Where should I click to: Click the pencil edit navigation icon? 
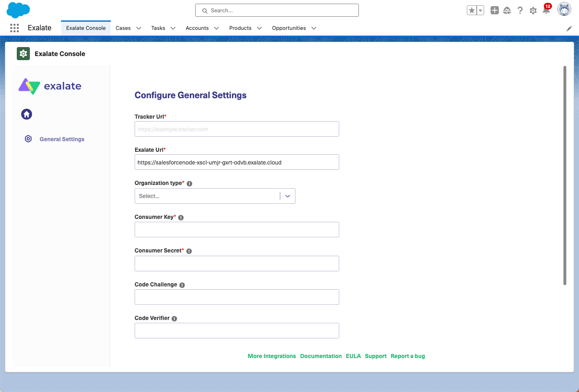pyautogui.click(x=569, y=28)
